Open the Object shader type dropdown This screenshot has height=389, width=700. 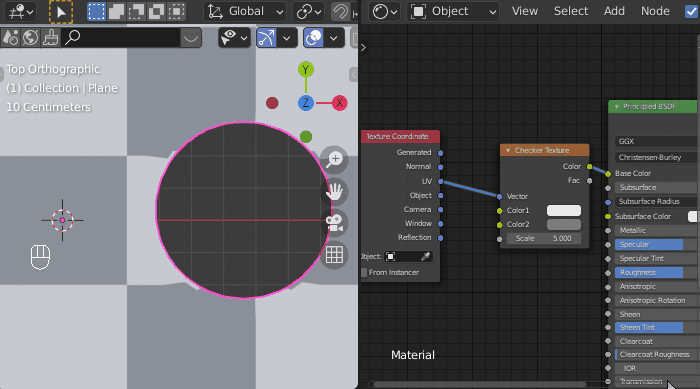pos(453,12)
